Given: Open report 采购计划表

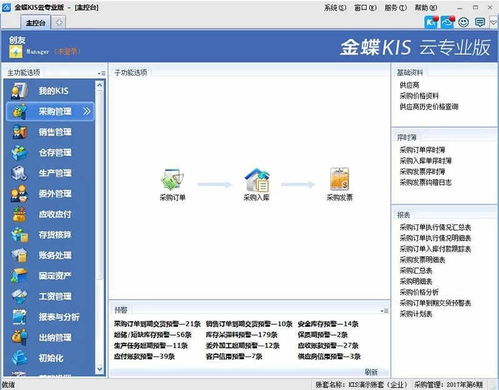Looking at the screenshot, I should click(x=416, y=314).
